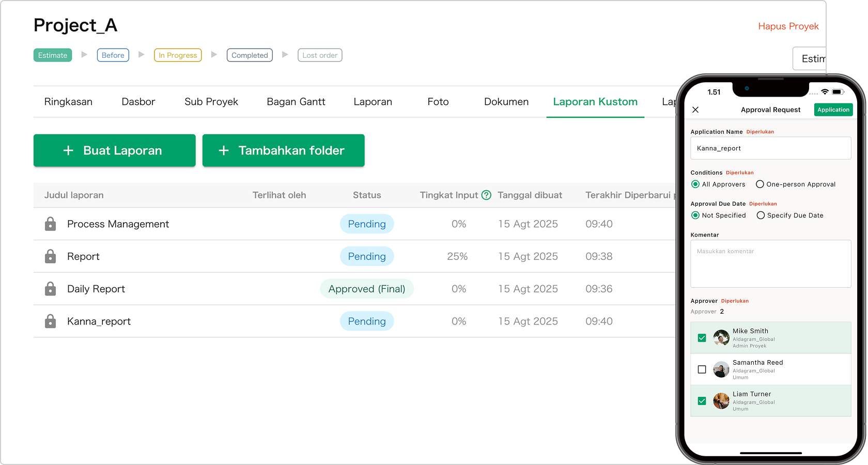
Task: Check the Samantha Reed approver checkbox
Action: [702, 369]
